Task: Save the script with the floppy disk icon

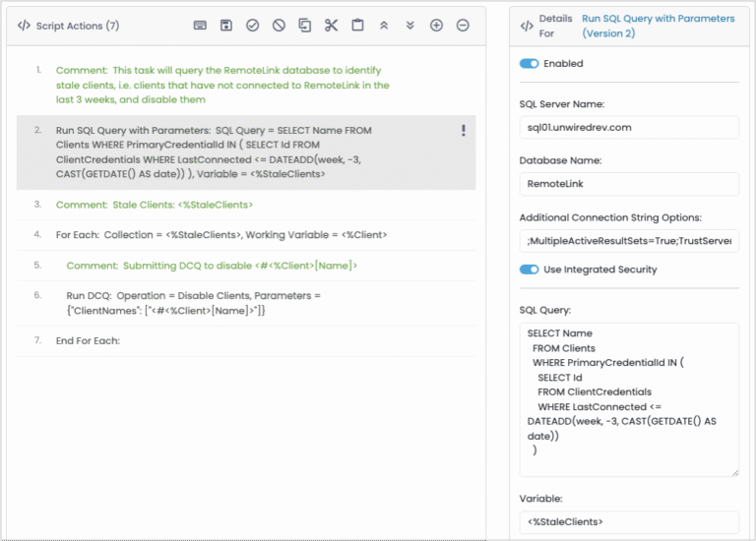Action: pyautogui.click(x=226, y=26)
